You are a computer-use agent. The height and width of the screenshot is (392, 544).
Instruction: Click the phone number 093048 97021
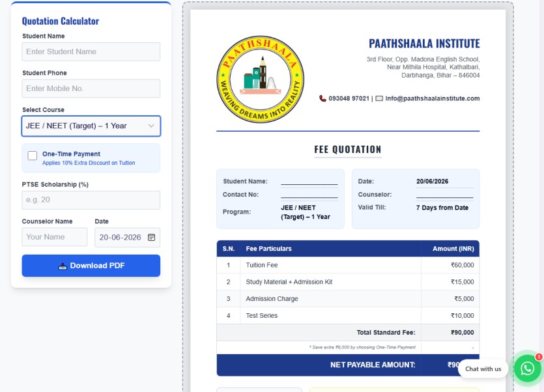pyautogui.click(x=349, y=98)
